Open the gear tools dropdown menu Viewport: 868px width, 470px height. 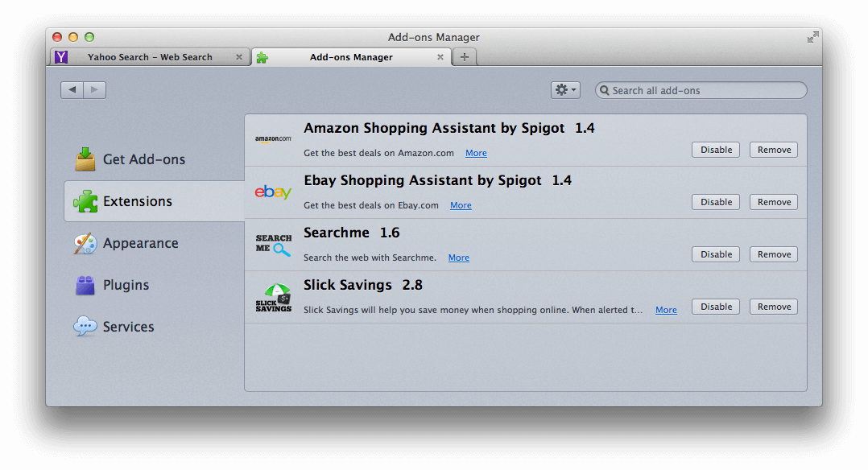tap(564, 90)
